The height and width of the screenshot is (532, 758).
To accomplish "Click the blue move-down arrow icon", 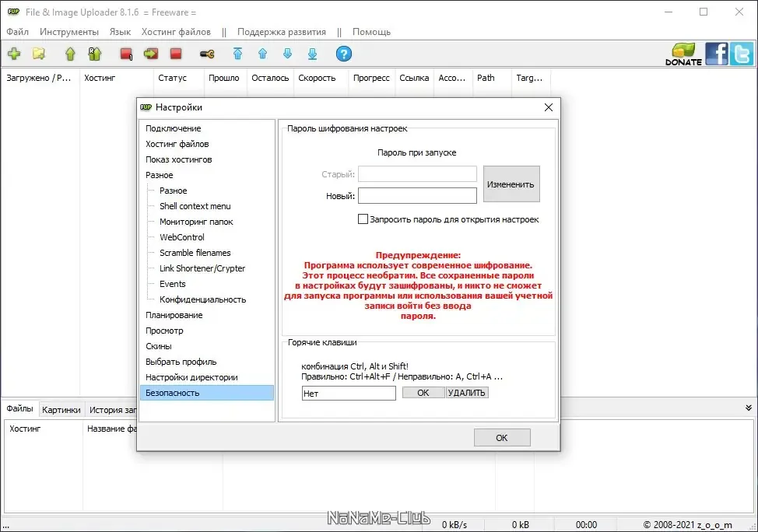I will 288,54.
